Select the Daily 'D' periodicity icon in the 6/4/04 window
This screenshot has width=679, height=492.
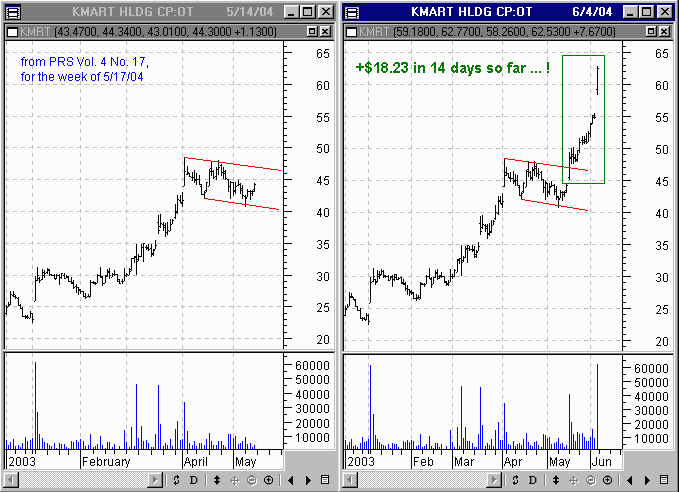click(533, 480)
